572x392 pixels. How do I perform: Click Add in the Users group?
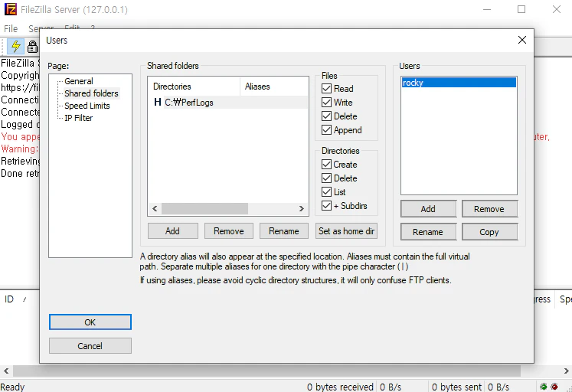pyautogui.click(x=428, y=208)
